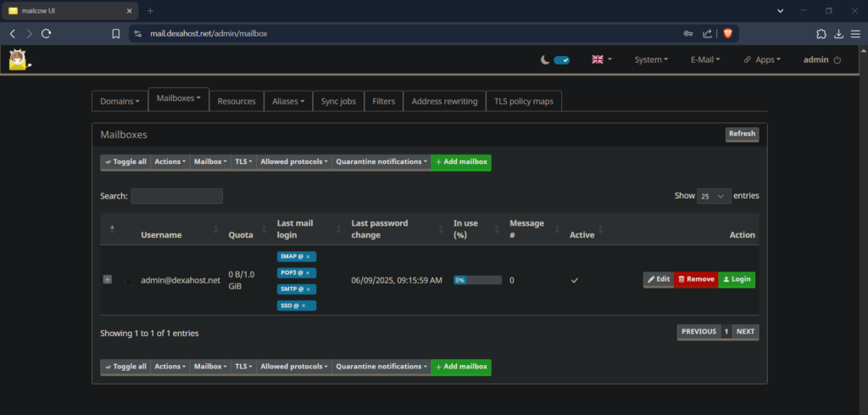Switch to the Resources tab
The height and width of the screenshot is (415, 868).
pos(236,101)
